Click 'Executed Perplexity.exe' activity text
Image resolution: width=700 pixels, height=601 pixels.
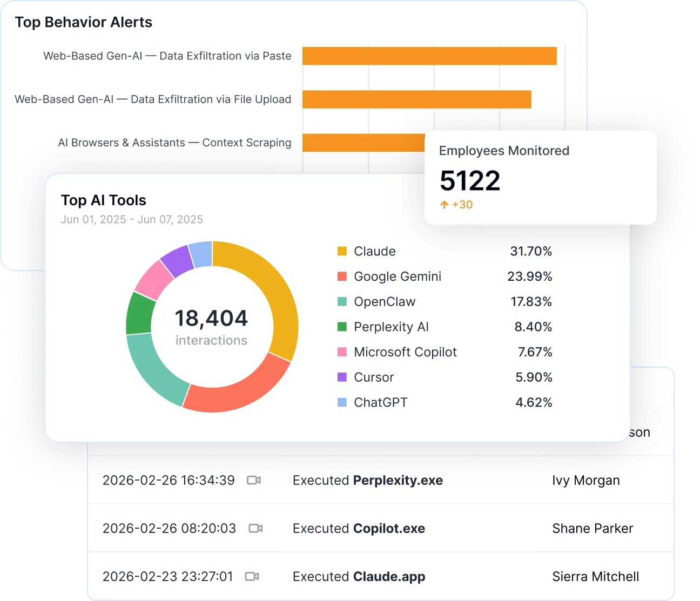[x=368, y=480]
